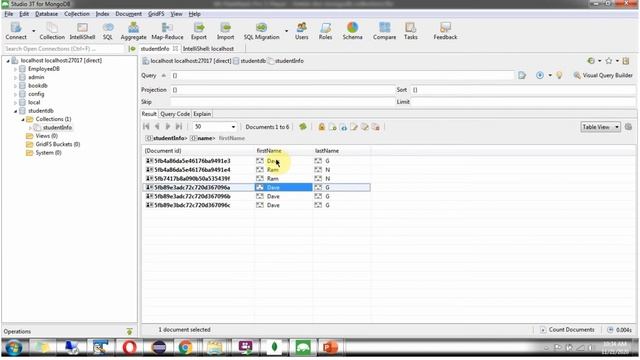
Task: Click the edit document pencil icon
Action: 354,127
